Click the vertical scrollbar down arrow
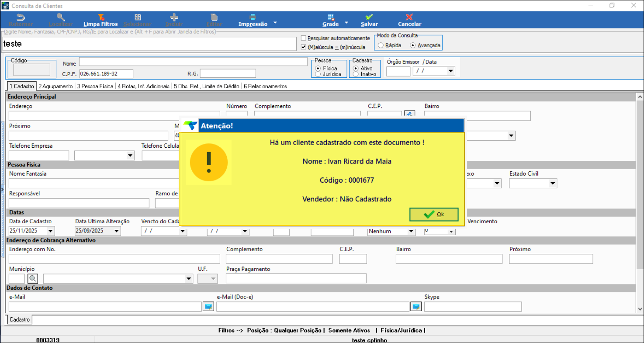 pyautogui.click(x=640, y=310)
